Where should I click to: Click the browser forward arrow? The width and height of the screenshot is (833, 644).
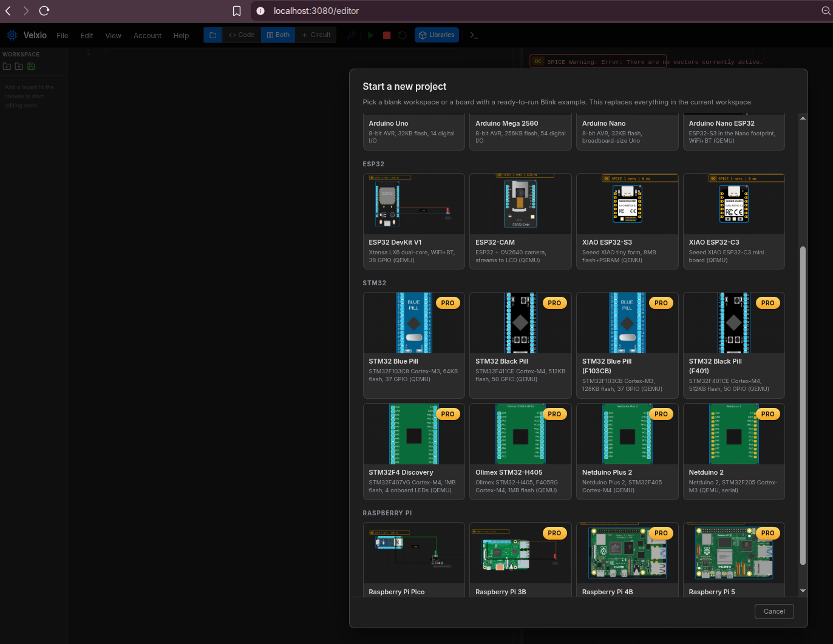tap(25, 11)
